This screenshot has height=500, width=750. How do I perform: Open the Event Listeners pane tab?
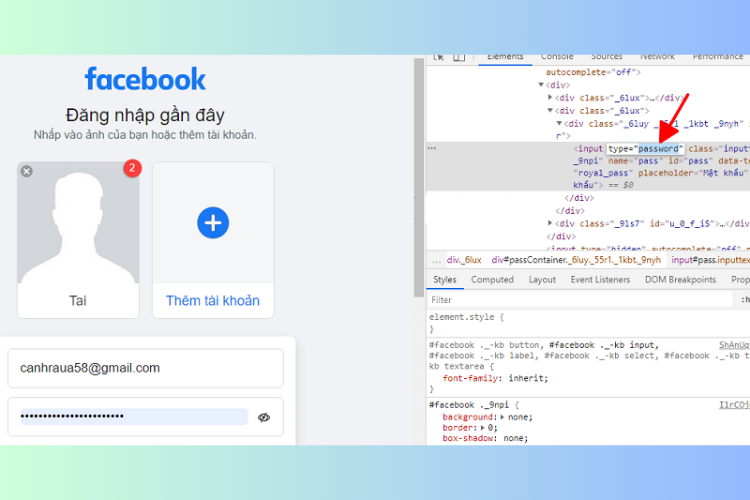point(600,279)
